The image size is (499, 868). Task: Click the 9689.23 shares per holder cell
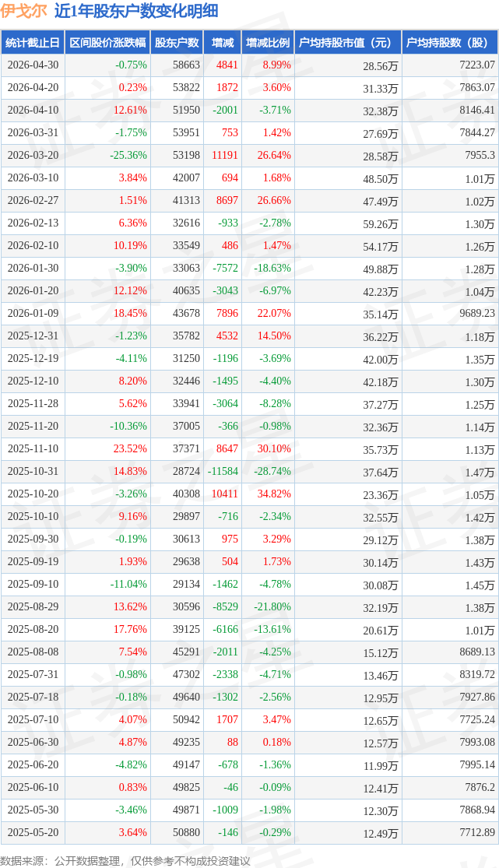tap(477, 313)
